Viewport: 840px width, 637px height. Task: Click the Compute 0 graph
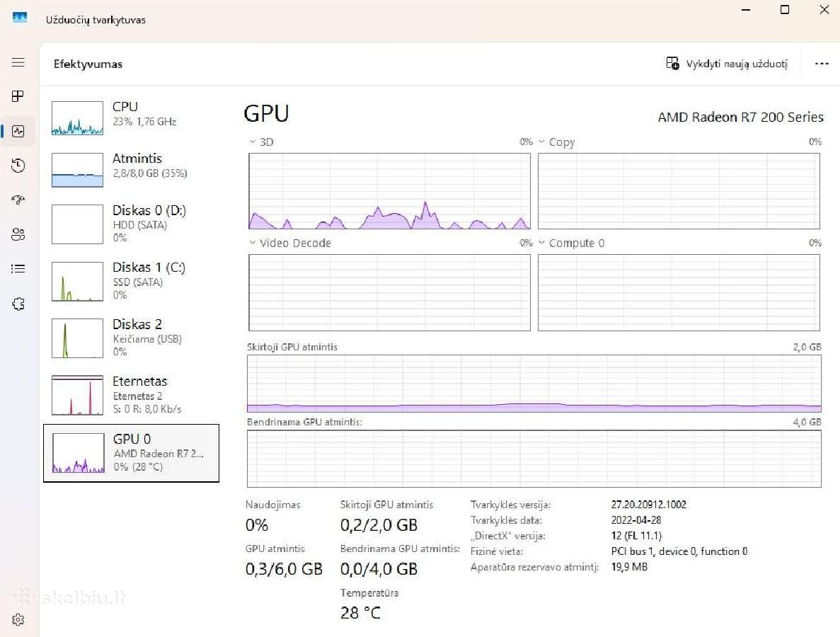pos(679,292)
